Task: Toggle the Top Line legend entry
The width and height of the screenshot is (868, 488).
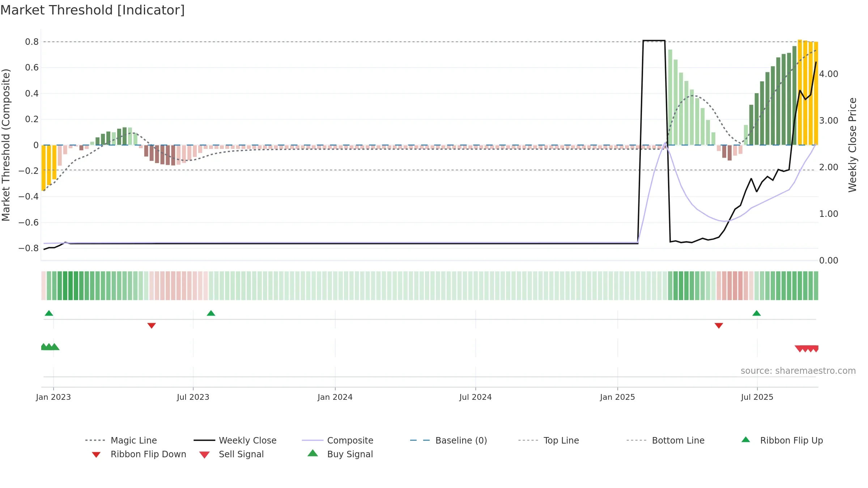Action: pos(549,440)
